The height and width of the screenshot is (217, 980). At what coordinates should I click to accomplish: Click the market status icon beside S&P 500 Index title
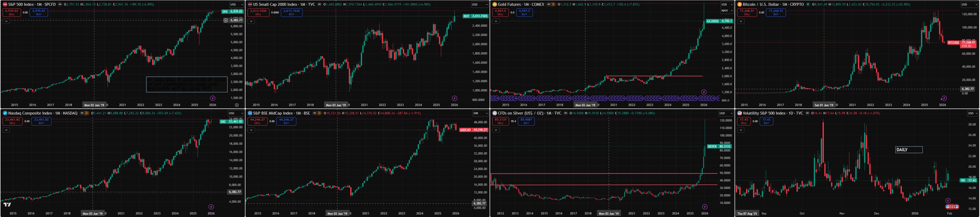(x=60, y=4)
